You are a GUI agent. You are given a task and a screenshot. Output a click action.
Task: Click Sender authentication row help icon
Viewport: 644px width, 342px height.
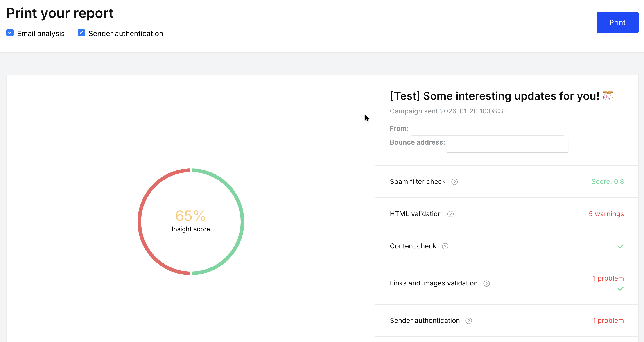468,321
